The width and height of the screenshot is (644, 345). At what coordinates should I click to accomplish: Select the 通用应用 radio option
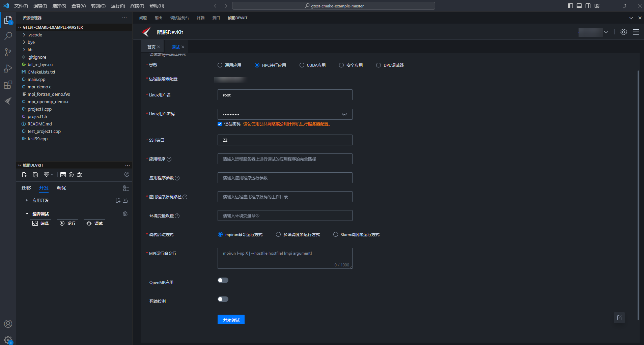(220, 65)
